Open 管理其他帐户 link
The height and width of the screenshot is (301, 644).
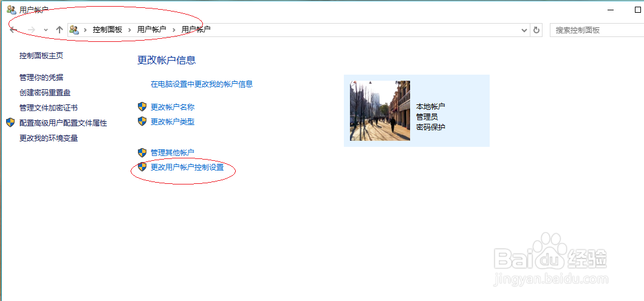[173, 152]
